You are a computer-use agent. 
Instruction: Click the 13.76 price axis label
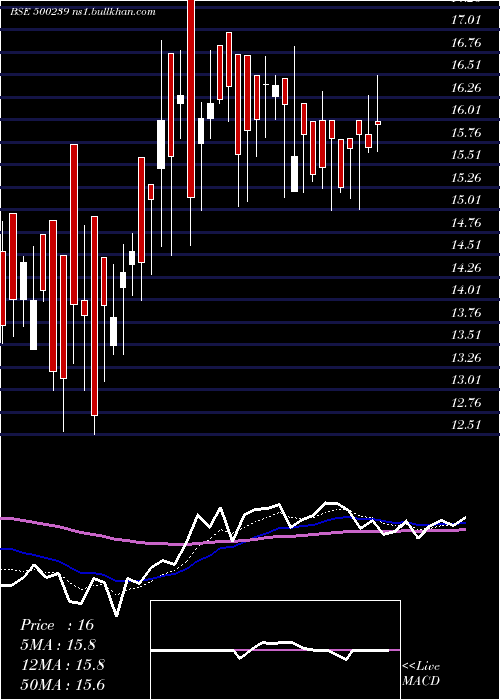(466, 313)
